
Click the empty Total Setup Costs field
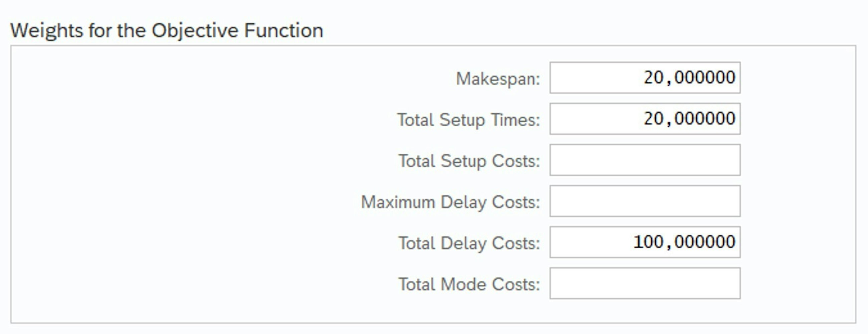[644, 160]
